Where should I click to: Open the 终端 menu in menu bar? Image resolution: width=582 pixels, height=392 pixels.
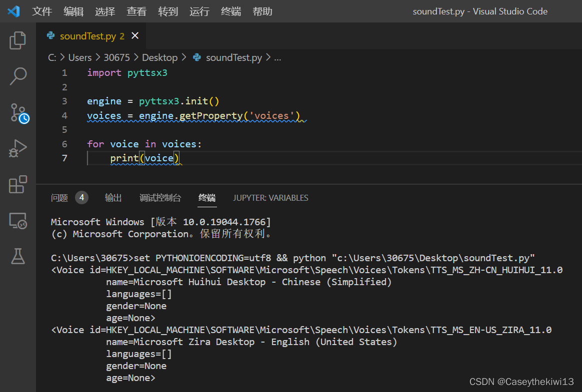pyautogui.click(x=231, y=11)
